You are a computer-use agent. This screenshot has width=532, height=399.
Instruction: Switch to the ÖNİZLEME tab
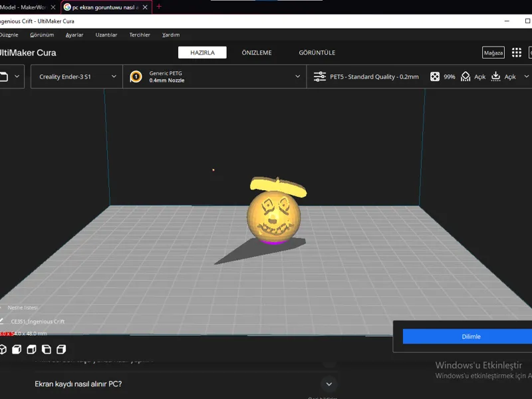(x=257, y=53)
